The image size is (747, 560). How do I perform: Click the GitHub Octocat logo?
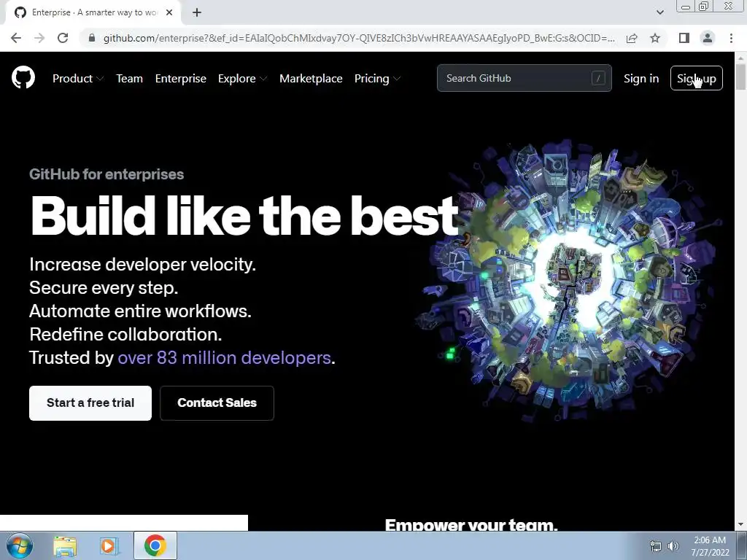tap(23, 77)
